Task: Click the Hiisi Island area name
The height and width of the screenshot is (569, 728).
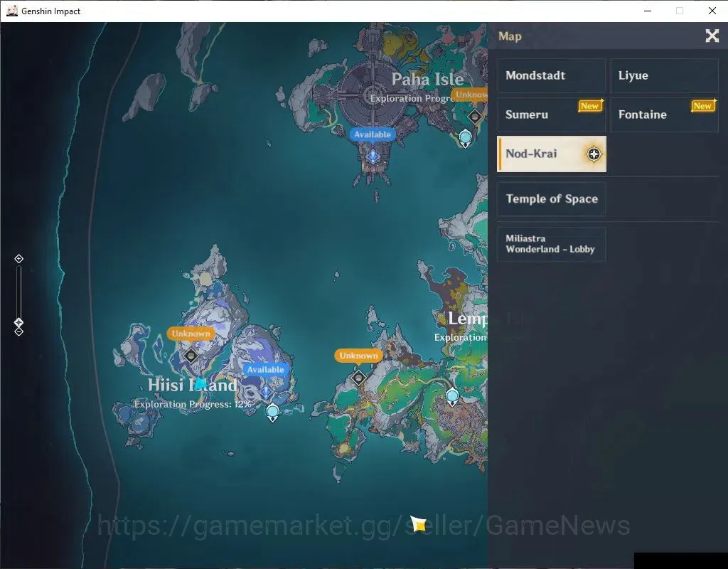Action: click(x=192, y=385)
